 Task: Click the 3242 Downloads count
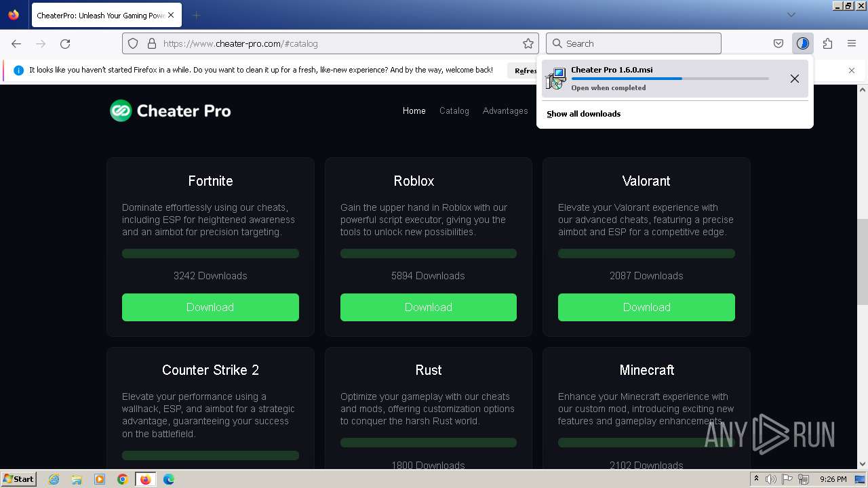[x=210, y=276]
